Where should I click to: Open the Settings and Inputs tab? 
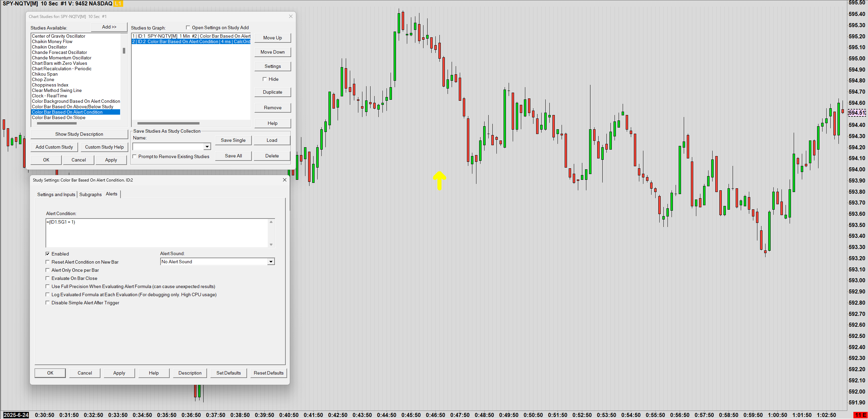click(x=56, y=194)
